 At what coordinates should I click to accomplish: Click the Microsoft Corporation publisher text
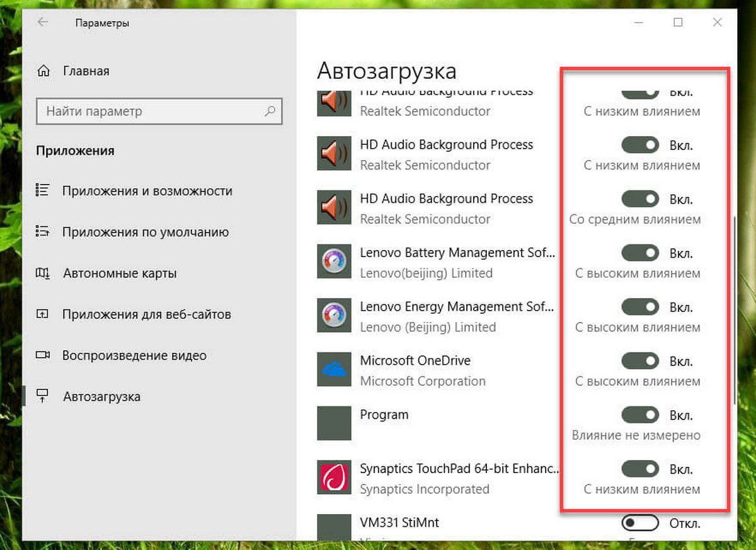pos(423,381)
